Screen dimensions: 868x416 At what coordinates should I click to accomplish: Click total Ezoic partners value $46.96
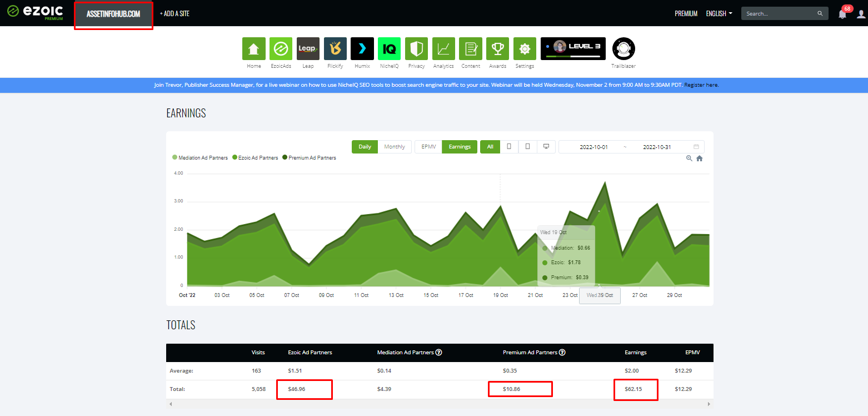[x=297, y=389]
